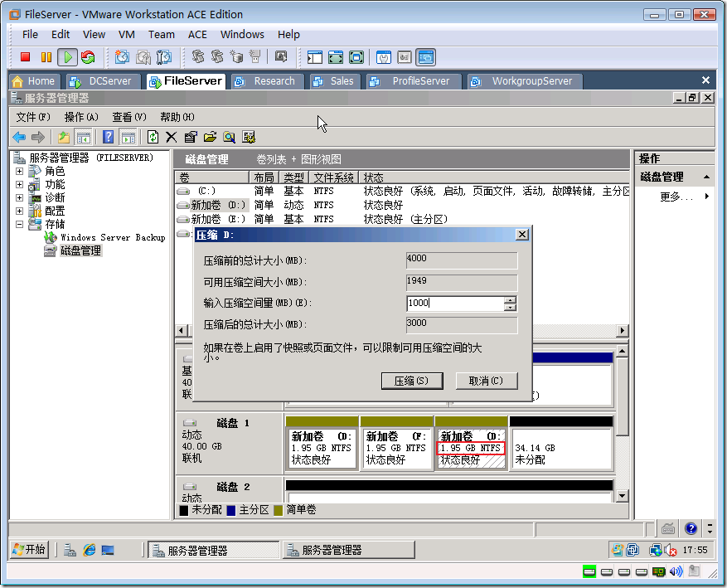This screenshot has height=588, width=727.
Task: Close the VMware tab with the X
Action: point(705,80)
